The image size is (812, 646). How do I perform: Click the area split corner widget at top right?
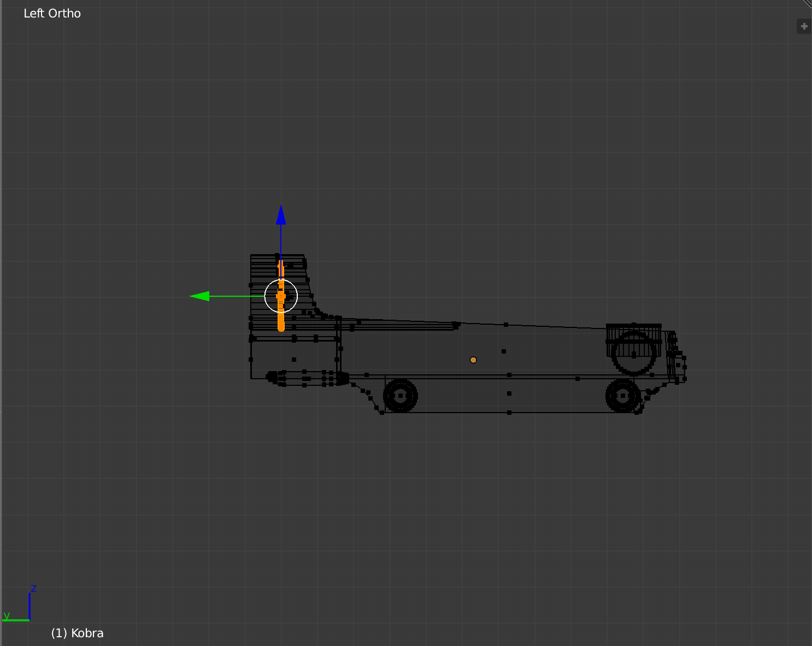click(x=807, y=4)
